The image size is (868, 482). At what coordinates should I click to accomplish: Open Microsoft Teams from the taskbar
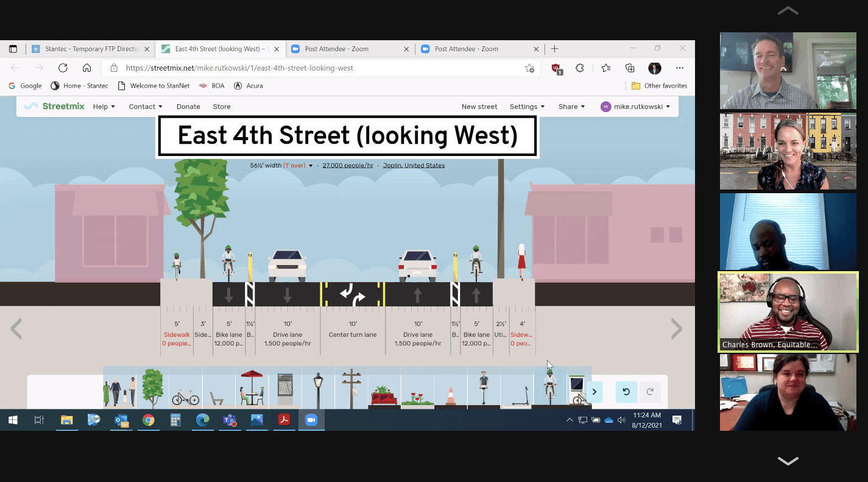pyautogui.click(x=230, y=420)
